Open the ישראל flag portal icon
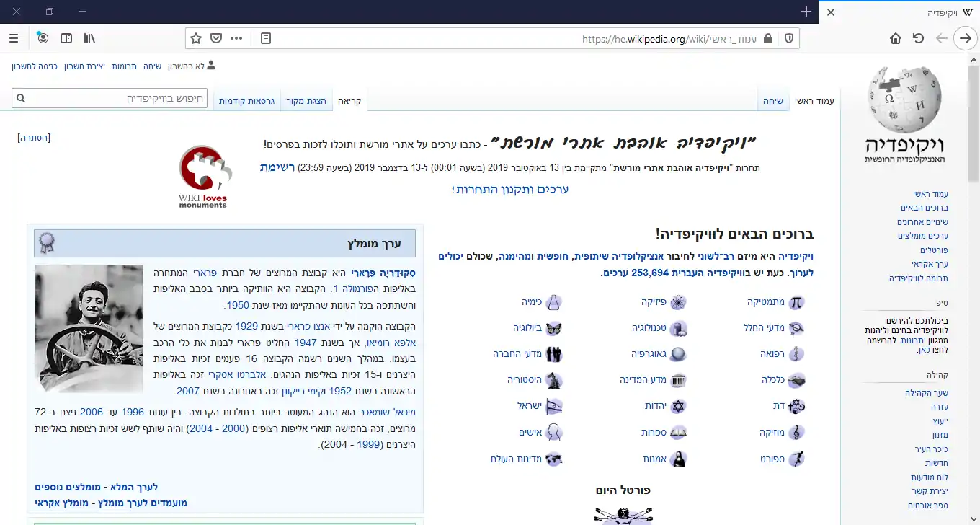The image size is (980, 525). pos(553,406)
